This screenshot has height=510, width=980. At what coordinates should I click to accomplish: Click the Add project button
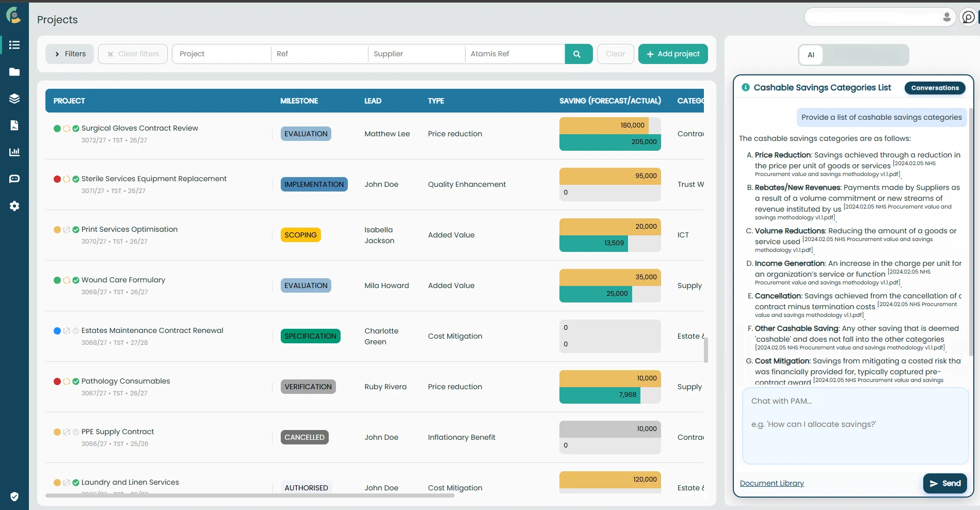coord(673,54)
